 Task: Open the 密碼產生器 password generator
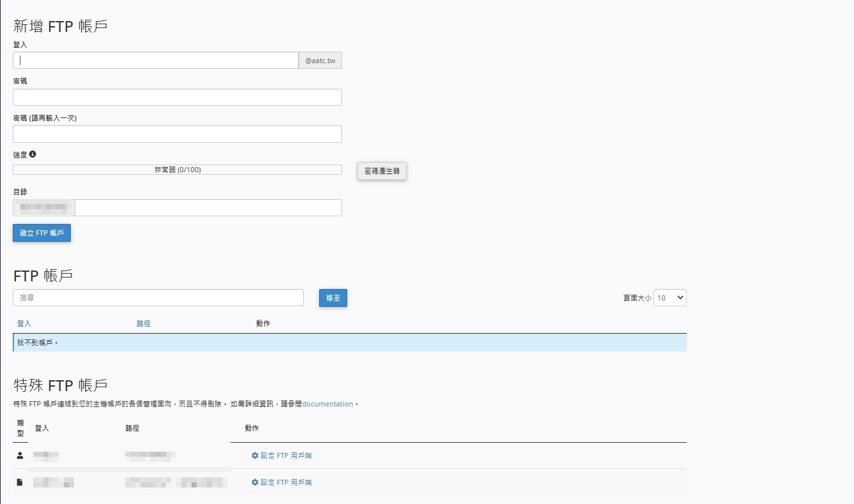tap(382, 171)
